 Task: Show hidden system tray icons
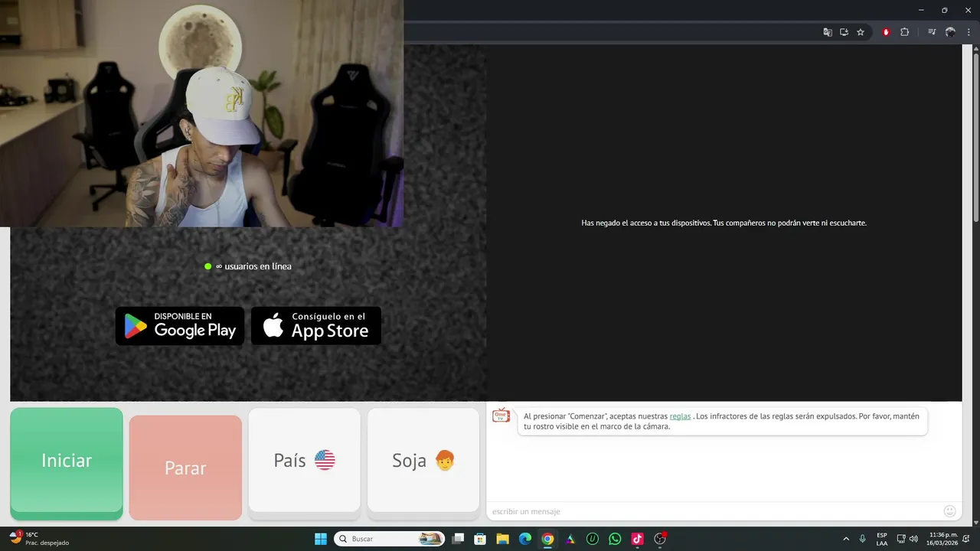pyautogui.click(x=846, y=539)
